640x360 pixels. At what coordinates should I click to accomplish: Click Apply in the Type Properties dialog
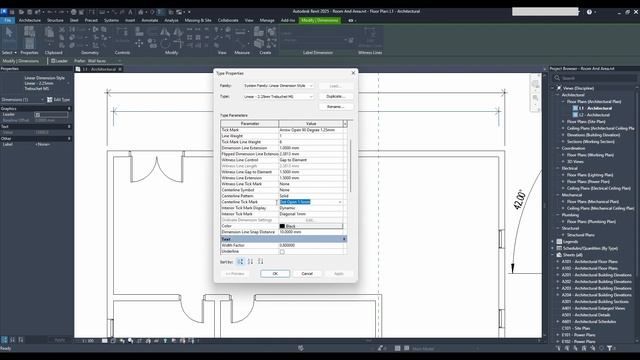click(x=339, y=273)
